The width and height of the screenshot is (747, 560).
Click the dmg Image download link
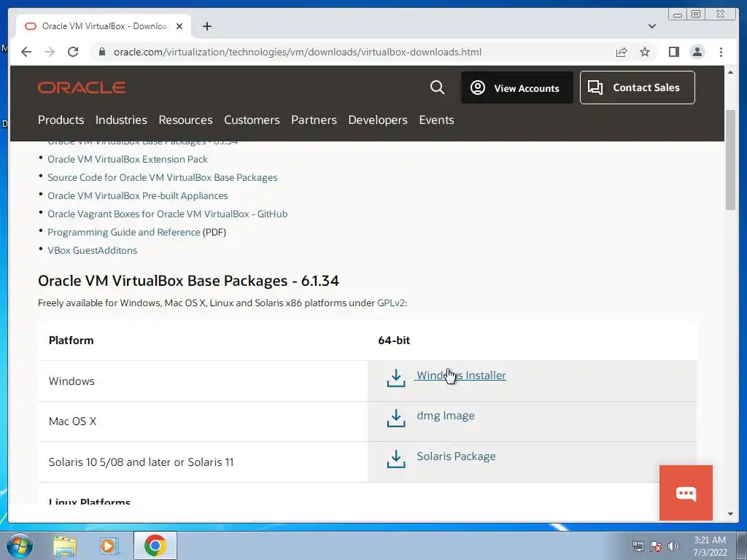tap(446, 416)
